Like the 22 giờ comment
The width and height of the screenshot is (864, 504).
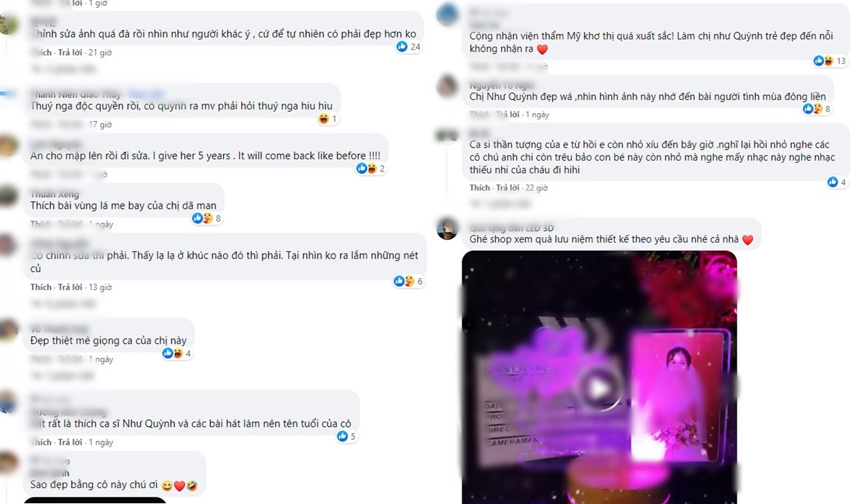(480, 188)
